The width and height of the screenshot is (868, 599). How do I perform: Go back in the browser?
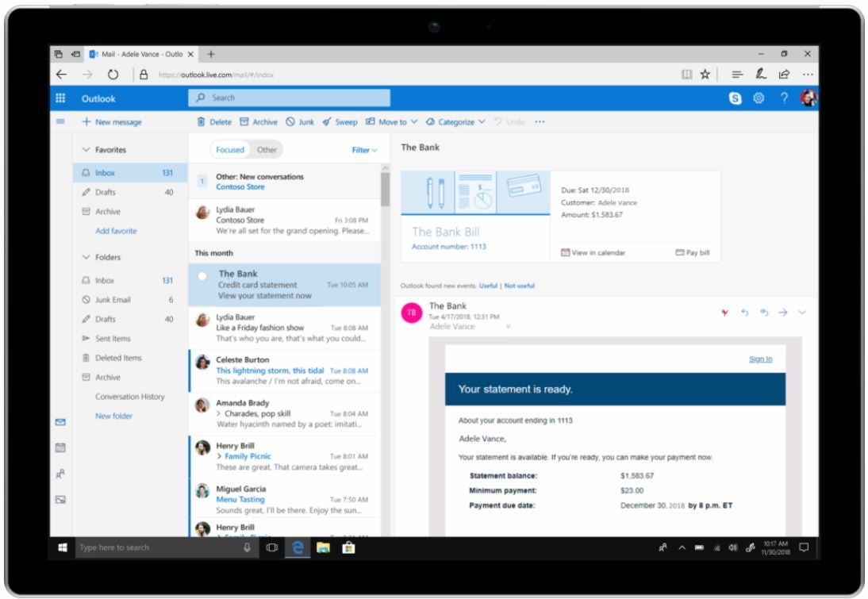[61, 75]
